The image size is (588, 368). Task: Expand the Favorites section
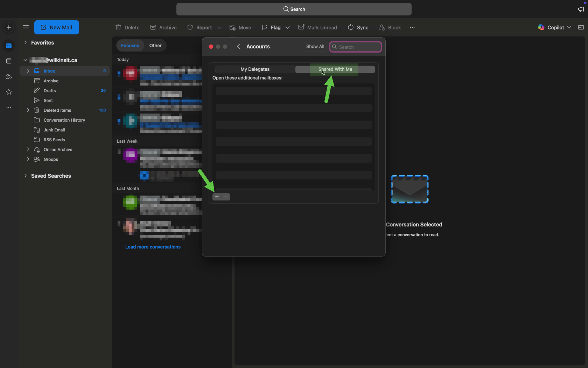click(x=25, y=42)
